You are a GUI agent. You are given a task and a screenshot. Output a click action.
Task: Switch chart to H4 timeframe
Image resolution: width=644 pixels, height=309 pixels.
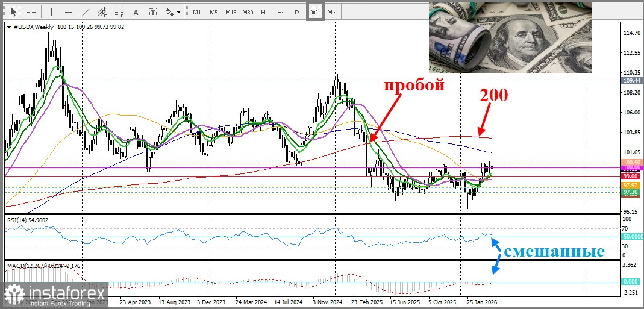coord(281,12)
